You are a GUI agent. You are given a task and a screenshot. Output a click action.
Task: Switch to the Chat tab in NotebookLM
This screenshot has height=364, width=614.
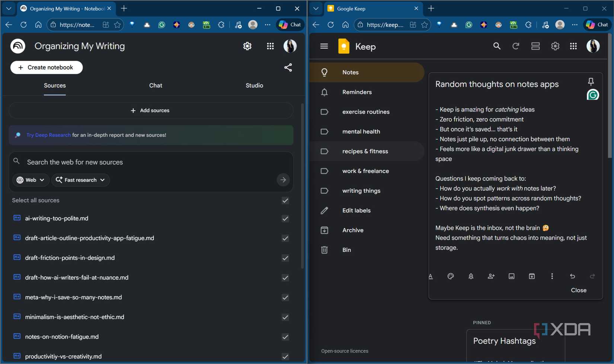pos(156,86)
